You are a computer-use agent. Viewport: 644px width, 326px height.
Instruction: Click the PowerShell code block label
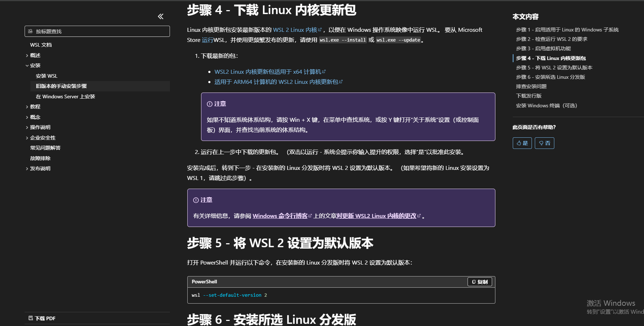204,282
